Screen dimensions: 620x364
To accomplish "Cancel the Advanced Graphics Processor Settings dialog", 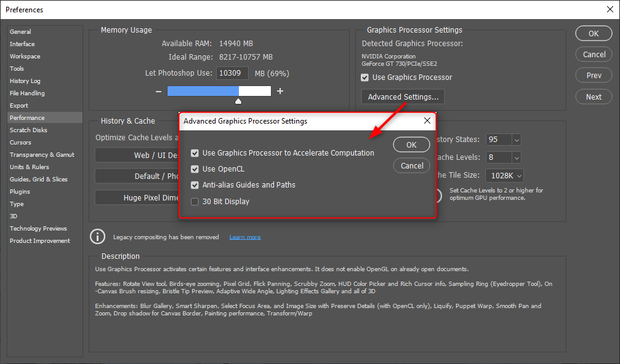I will click(x=411, y=165).
